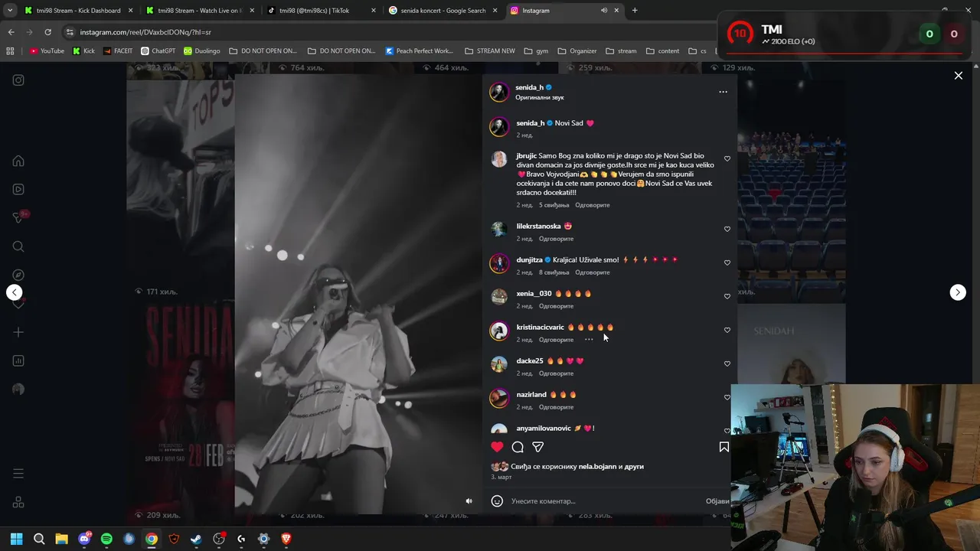Like dunjitza's comment
Screen dimensions: 980x551
[x=727, y=262]
